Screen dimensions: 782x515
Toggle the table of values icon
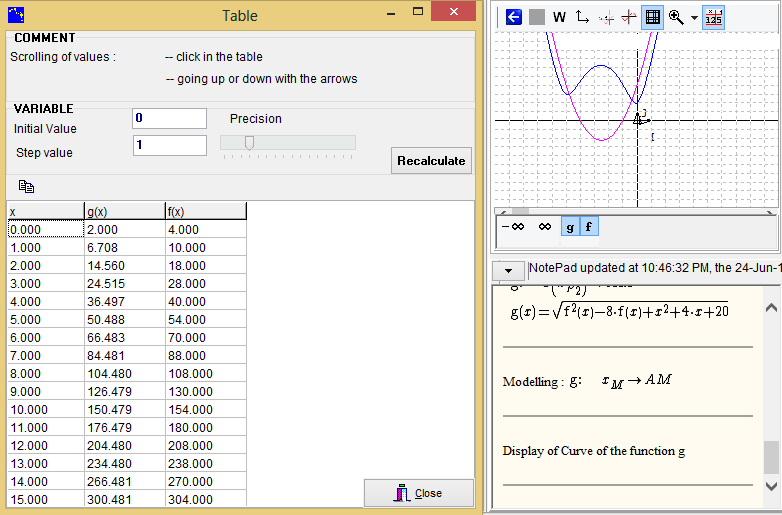[714, 17]
